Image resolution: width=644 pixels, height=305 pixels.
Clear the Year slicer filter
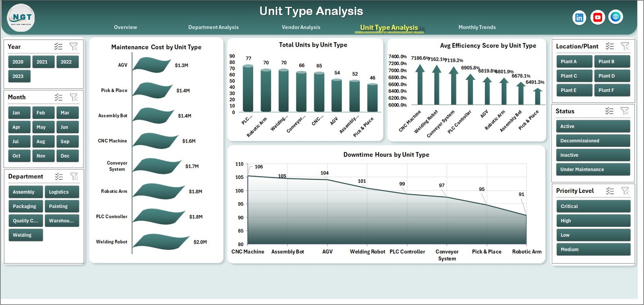tap(74, 47)
